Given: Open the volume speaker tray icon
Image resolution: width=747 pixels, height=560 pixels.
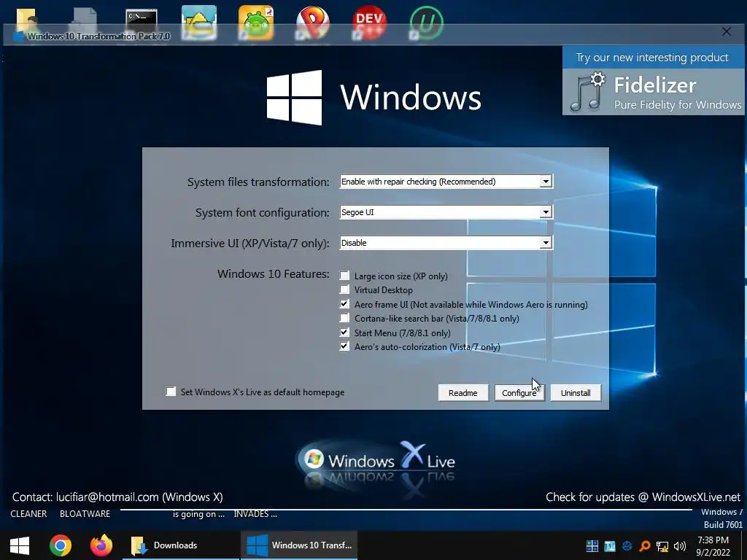Looking at the screenshot, I should tap(680, 545).
